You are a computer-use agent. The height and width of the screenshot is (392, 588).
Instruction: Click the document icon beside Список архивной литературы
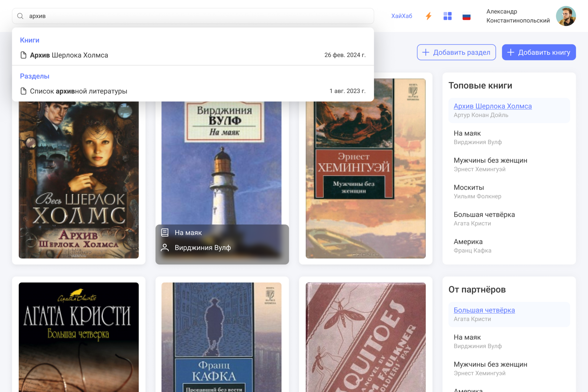[23, 91]
